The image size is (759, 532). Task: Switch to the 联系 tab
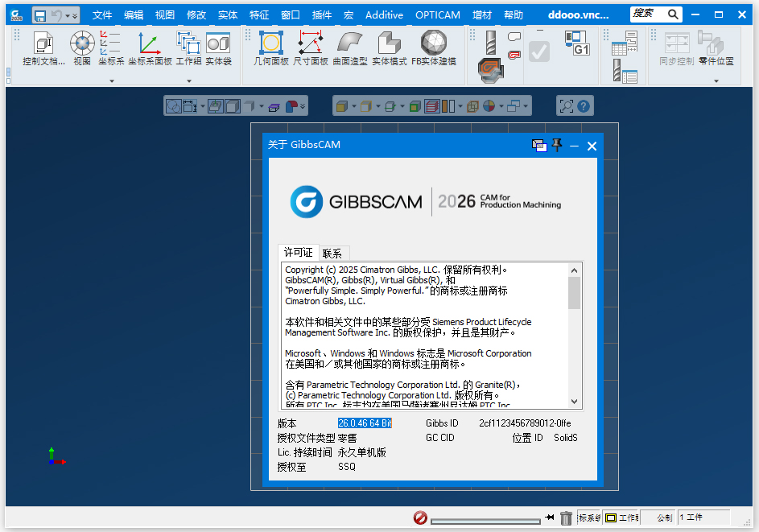coord(332,252)
